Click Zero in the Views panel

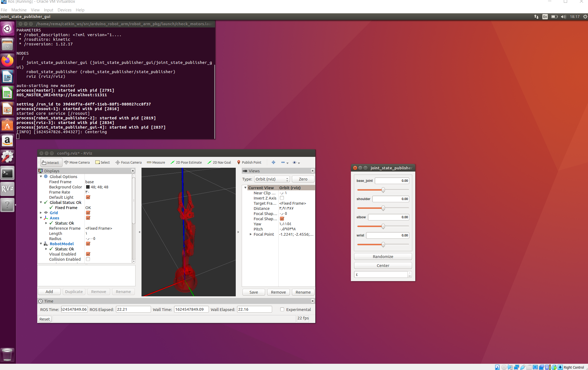click(303, 179)
